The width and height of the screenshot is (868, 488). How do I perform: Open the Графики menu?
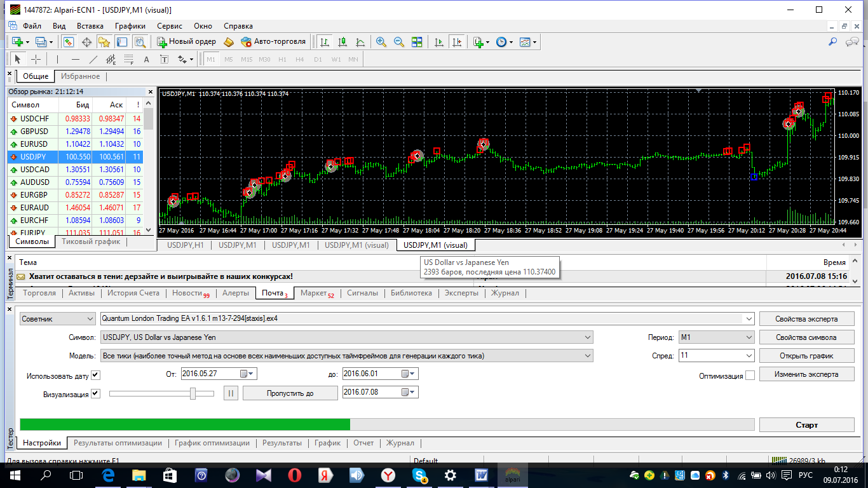coord(130,26)
